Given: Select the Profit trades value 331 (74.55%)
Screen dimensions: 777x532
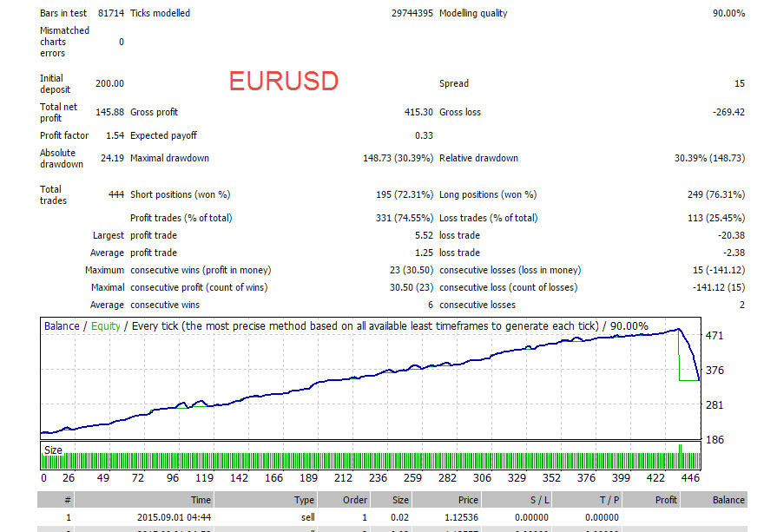Looking at the screenshot, I should point(405,218).
